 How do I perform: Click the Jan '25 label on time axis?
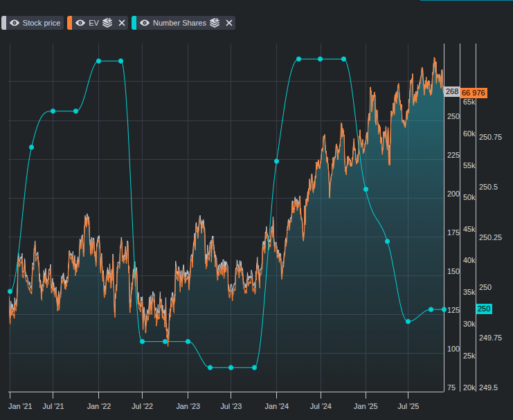[x=366, y=407]
